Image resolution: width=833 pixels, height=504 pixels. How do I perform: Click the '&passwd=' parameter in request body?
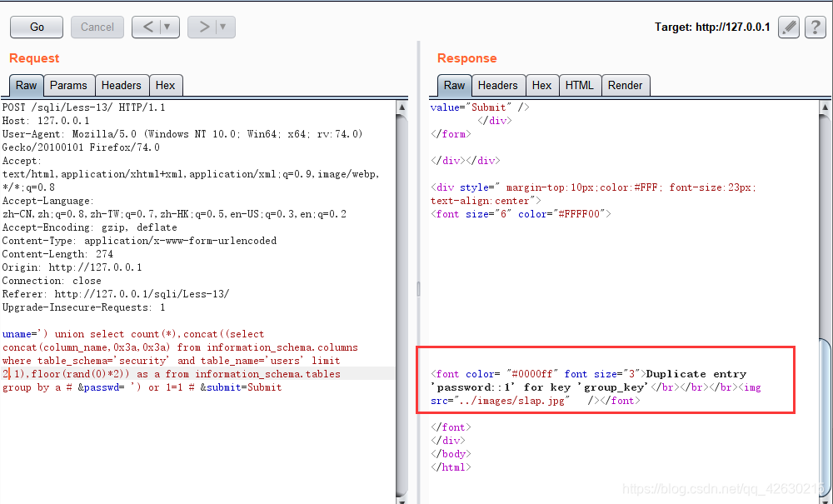(x=101, y=387)
